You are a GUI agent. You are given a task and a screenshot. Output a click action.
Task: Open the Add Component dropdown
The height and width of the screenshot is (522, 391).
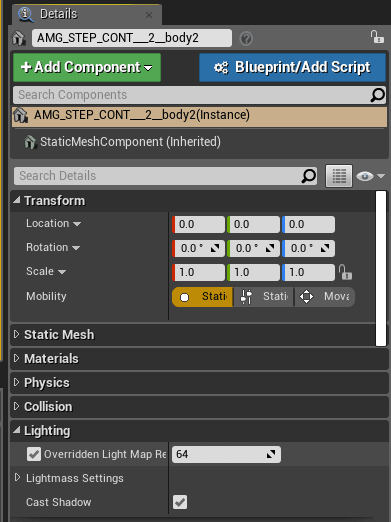click(x=87, y=67)
